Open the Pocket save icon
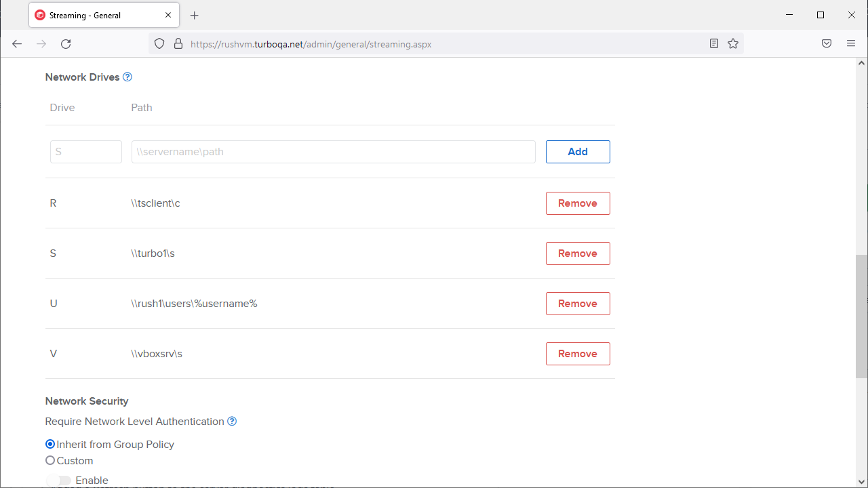Image resolution: width=868 pixels, height=488 pixels. point(827,44)
